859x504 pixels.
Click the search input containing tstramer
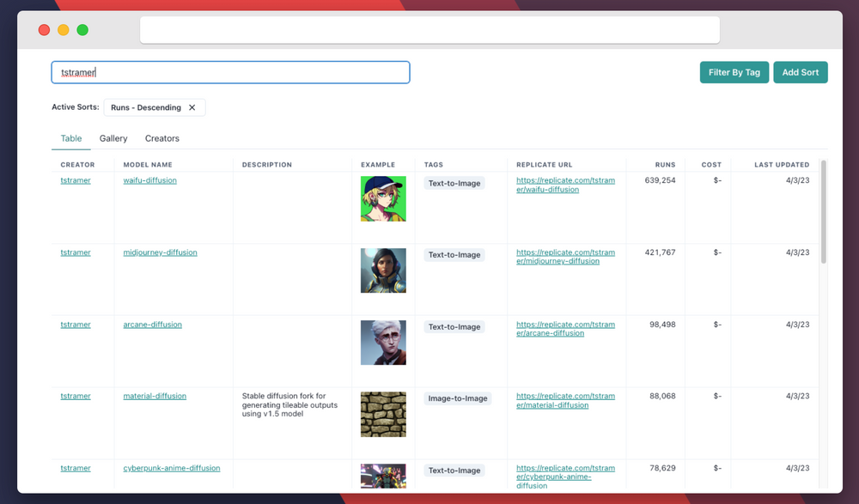(x=230, y=72)
